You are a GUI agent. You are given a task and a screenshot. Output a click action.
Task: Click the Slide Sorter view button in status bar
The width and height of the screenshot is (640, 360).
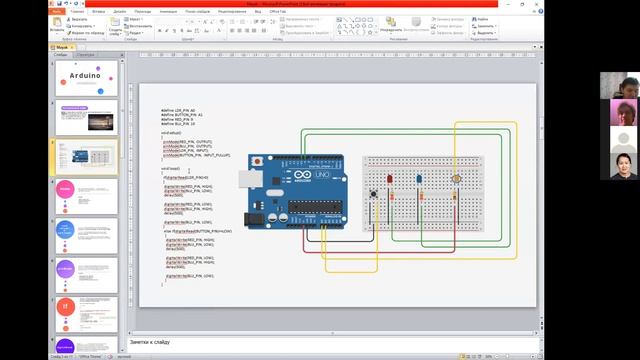tap(468, 356)
